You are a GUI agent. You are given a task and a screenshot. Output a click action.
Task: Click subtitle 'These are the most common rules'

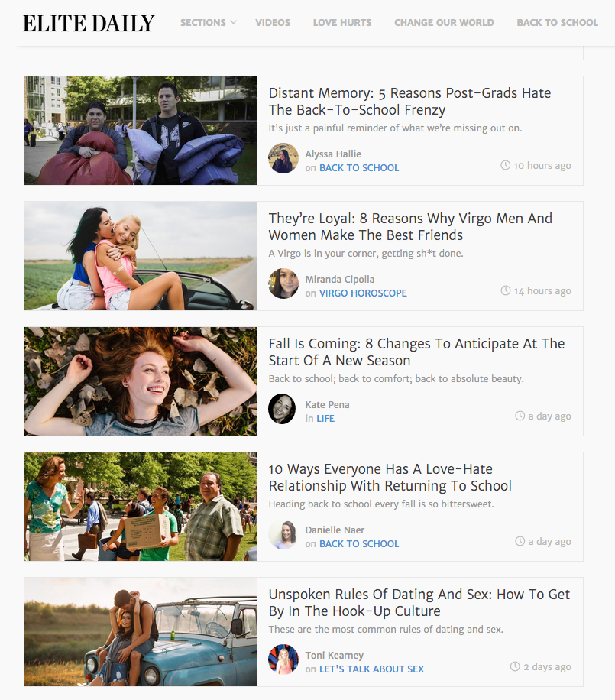tap(386, 630)
